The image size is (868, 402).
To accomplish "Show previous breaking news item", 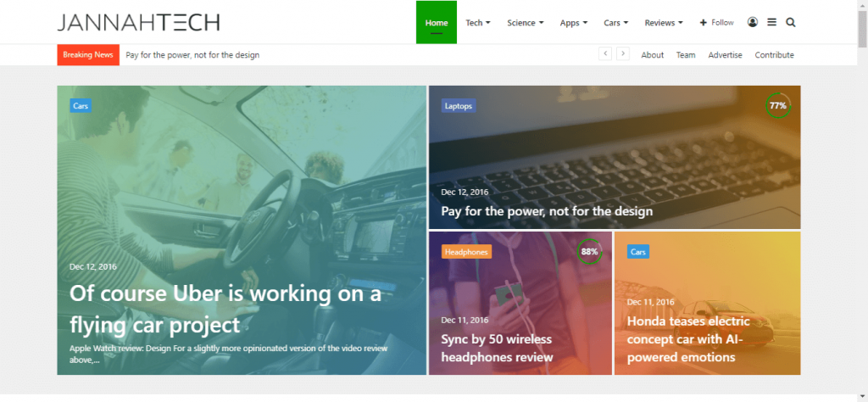I will click(605, 53).
